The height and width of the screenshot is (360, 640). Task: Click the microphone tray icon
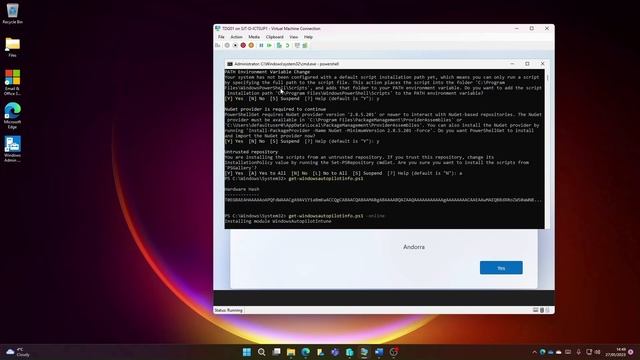578,352
